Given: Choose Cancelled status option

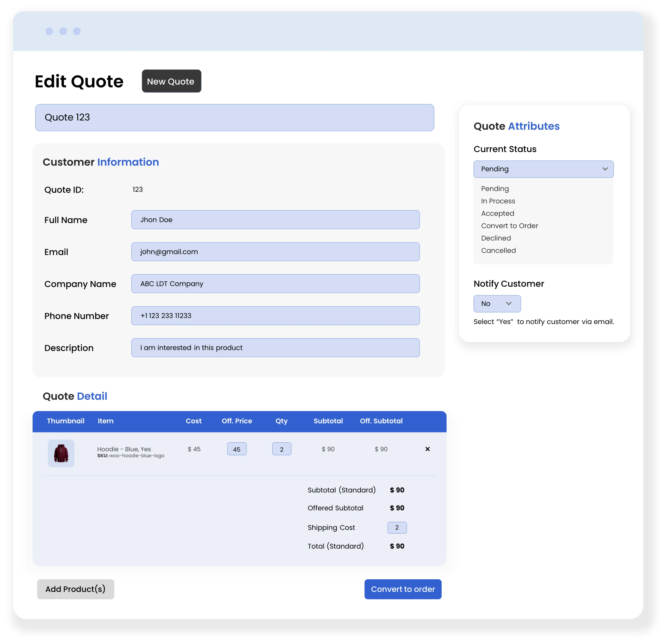Looking at the screenshot, I should coord(498,250).
